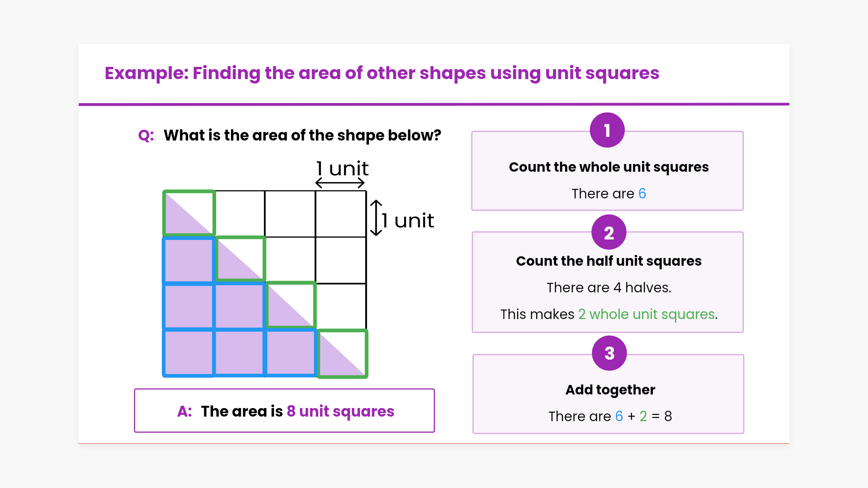Image resolution: width=868 pixels, height=488 pixels.
Task: Select the green-outlined half square in the grid's bottom row
Action: [343, 354]
